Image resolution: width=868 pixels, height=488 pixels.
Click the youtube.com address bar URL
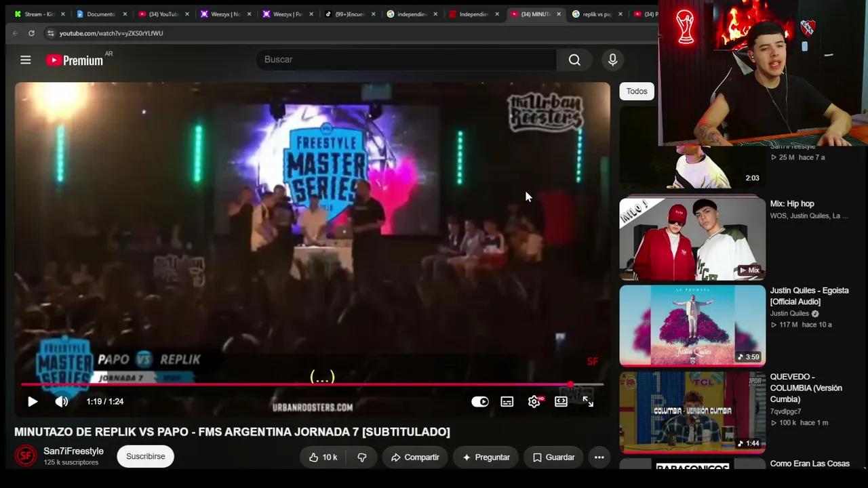coord(111,33)
